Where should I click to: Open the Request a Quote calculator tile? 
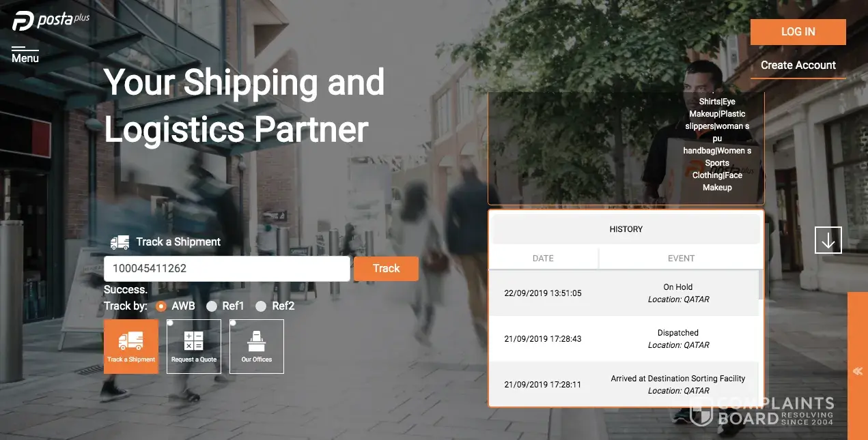tap(194, 347)
